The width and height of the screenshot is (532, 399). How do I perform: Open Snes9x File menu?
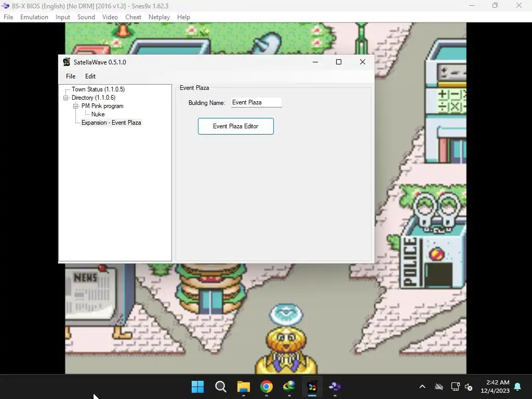[x=8, y=17]
